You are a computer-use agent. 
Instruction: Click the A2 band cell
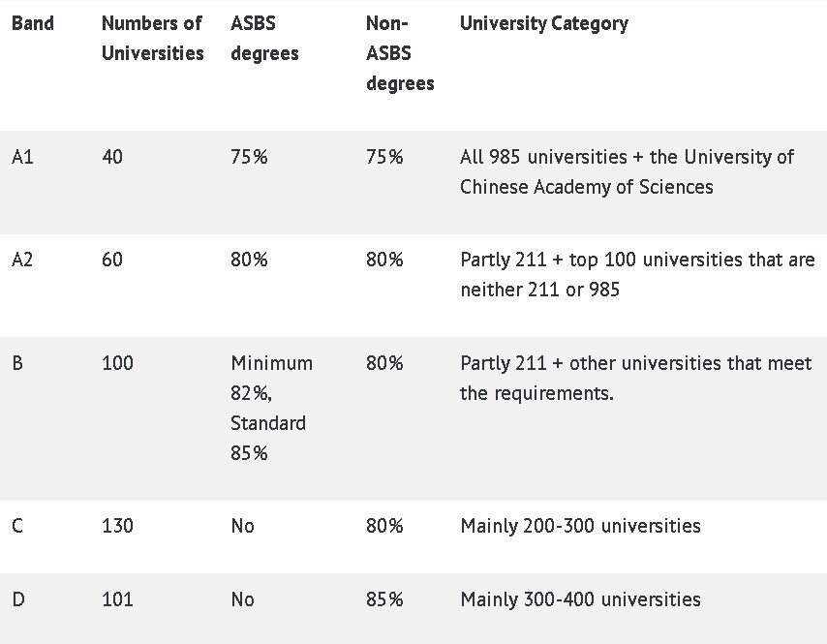[x=22, y=260]
